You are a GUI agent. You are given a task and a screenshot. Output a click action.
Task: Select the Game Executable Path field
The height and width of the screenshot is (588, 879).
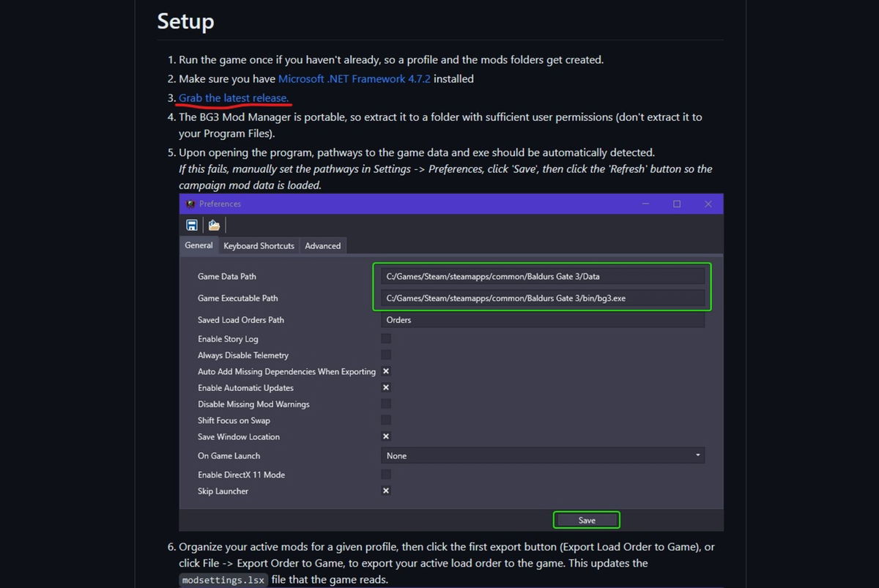[x=542, y=298]
